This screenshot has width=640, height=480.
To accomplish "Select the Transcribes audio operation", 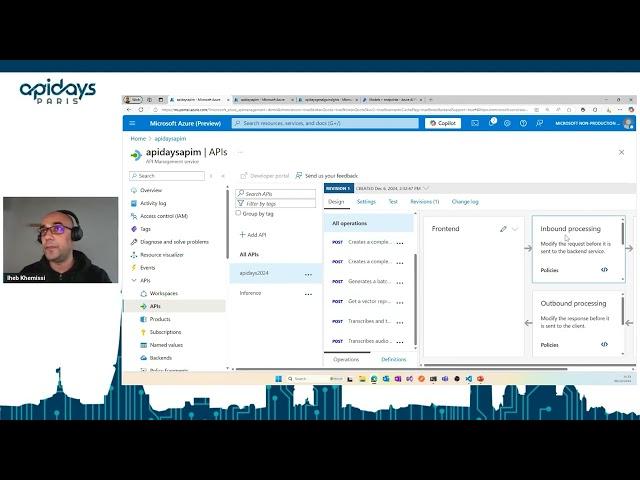I will coord(370,341).
